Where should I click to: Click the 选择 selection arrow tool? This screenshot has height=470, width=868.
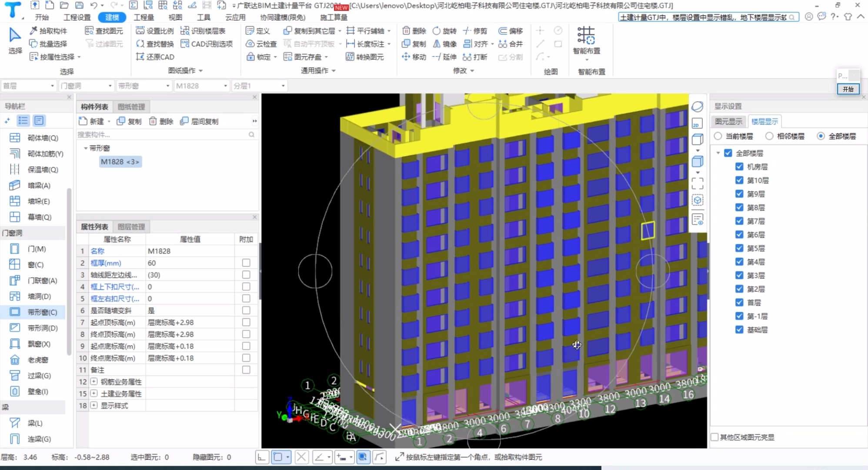(x=15, y=40)
